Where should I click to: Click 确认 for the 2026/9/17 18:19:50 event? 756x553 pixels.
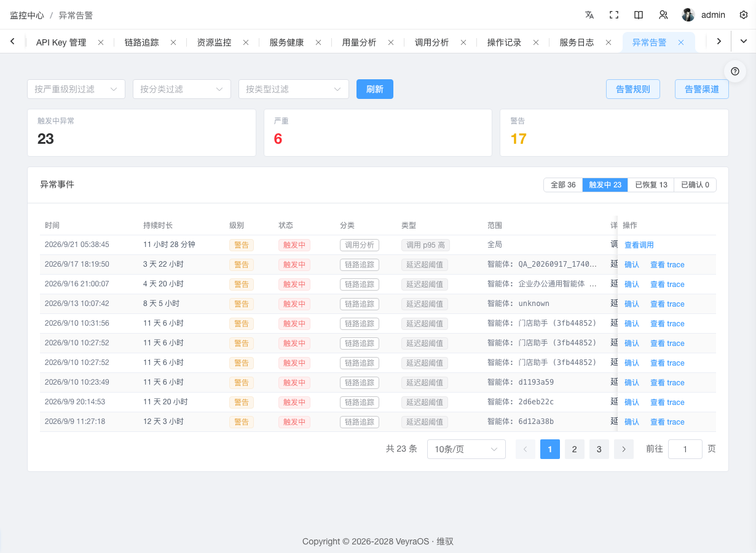click(x=632, y=265)
